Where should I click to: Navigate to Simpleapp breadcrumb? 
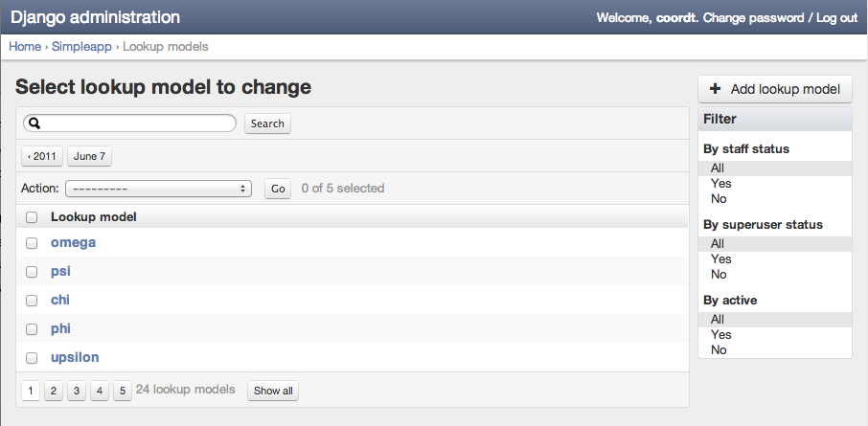pyautogui.click(x=80, y=46)
